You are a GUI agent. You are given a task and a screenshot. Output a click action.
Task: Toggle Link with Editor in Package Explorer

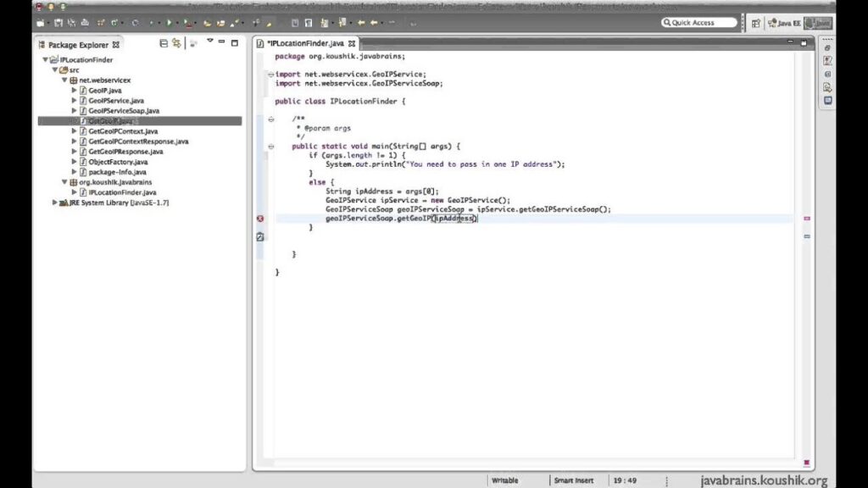point(177,42)
